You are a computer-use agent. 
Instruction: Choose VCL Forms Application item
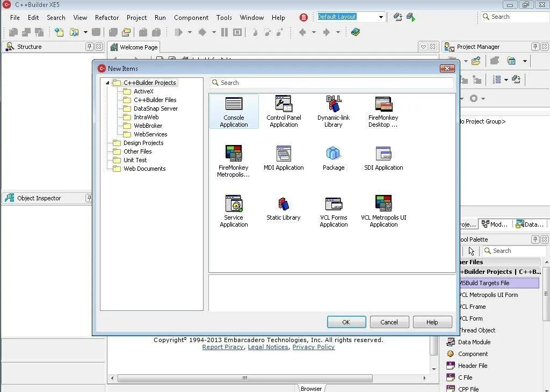click(x=333, y=212)
